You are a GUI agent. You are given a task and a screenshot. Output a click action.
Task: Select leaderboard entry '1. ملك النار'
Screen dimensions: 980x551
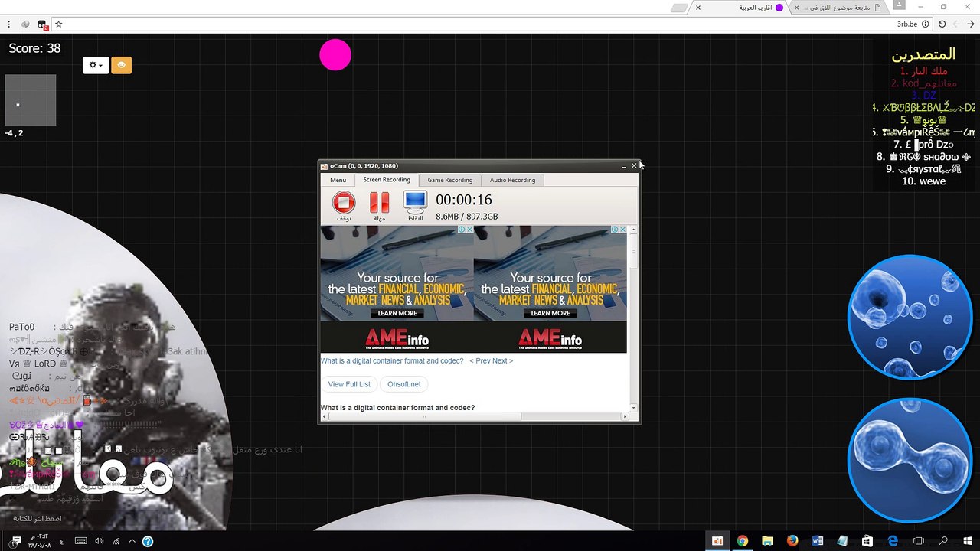[923, 71]
